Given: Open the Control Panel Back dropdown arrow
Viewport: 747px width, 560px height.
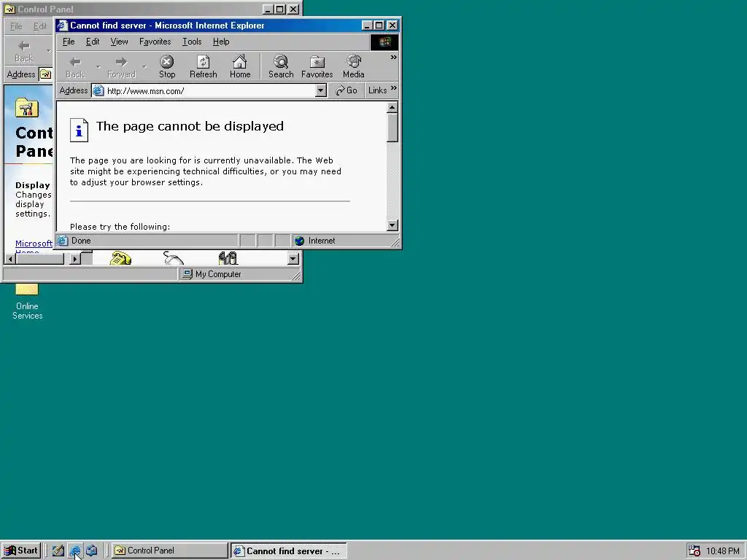Looking at the screenshot, I should pos(48,50).
